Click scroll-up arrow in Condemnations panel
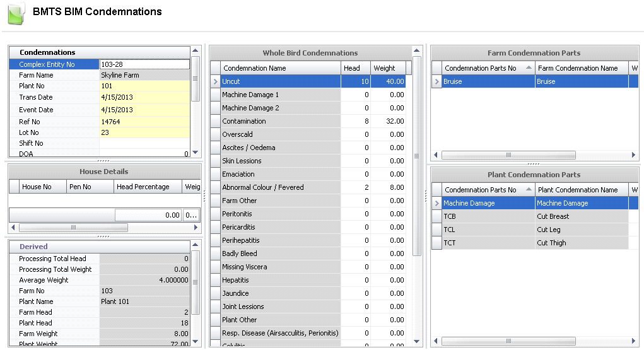Screen dimensions: 644x350 pyautogui.click(x=195, y=50)
